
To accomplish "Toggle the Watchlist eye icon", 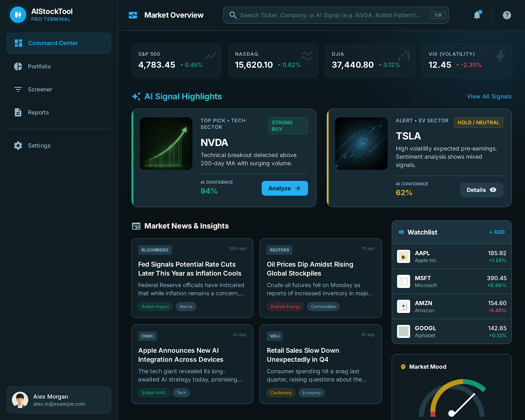I will (401, 232).
